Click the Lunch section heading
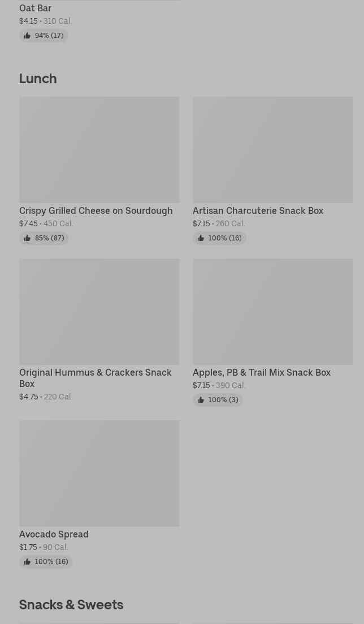The height and width of the screenshot is (624, 364). click(x=38, y=78)
